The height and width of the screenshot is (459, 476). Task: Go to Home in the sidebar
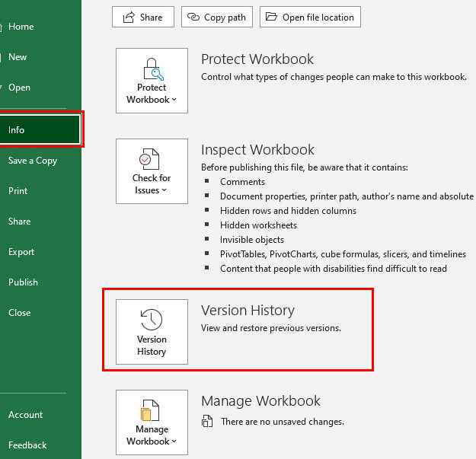21,27
